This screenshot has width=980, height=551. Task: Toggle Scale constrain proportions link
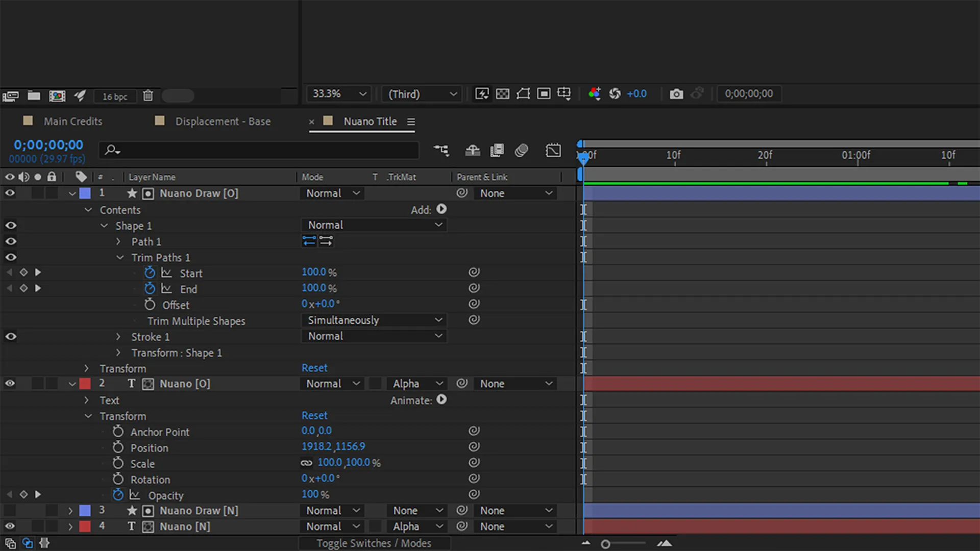pos(306,463)
